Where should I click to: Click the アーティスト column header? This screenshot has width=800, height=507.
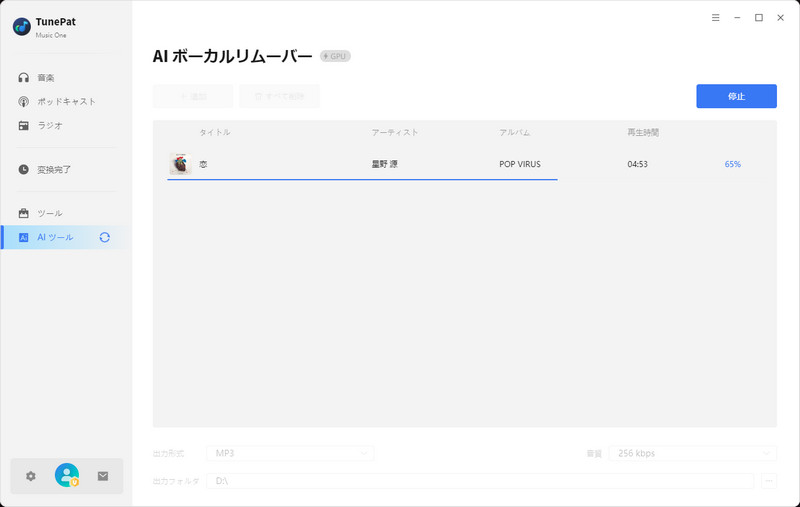coord(395,133)
